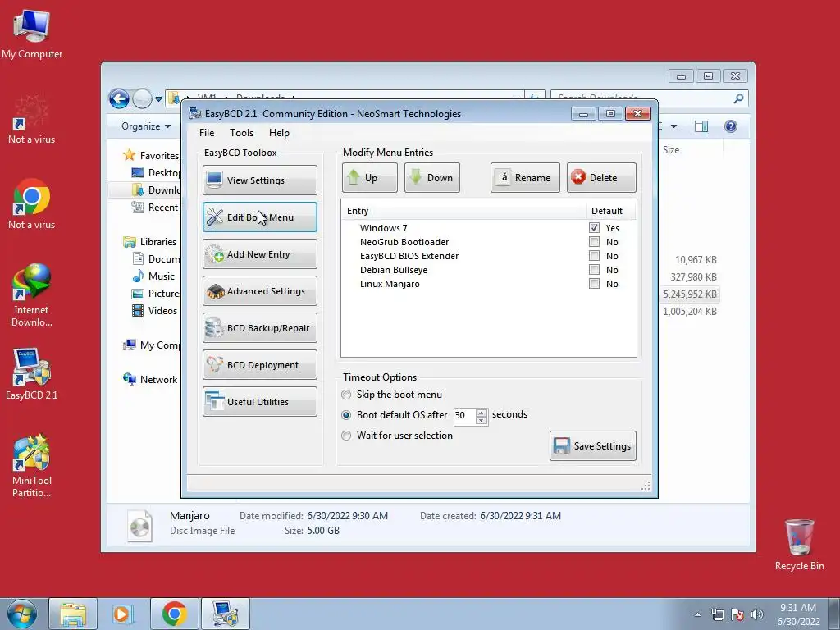Screen dimensions: 840x630
Task: Check default box for Linux Manjaro
Action: coord(594,283)
